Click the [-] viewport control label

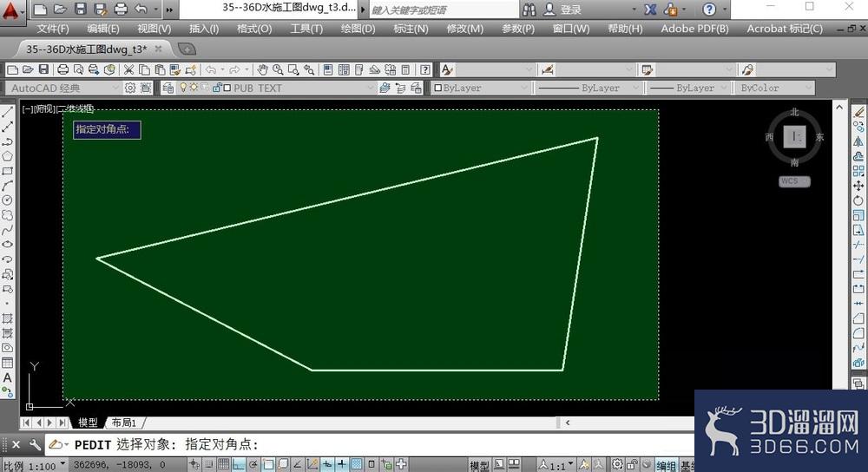pyautogui.click(x=28, y=109)
